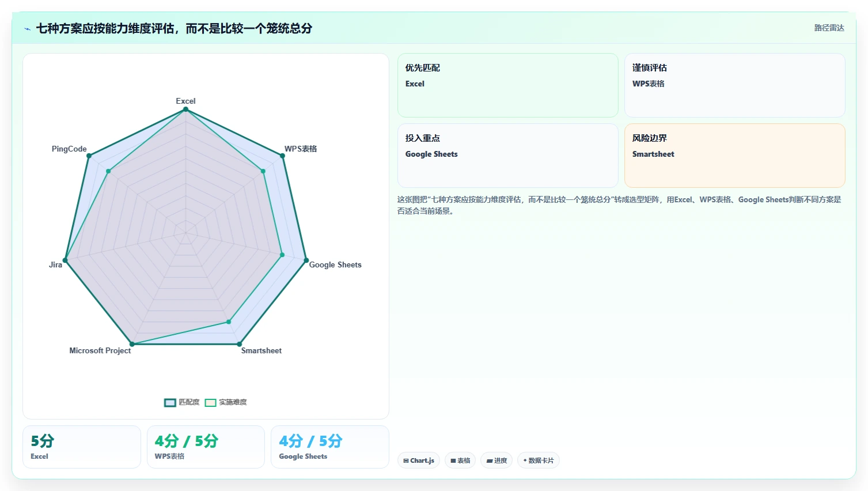Click the 谨慎评估 card heading
868x491 pixels.
pos(650,68)
